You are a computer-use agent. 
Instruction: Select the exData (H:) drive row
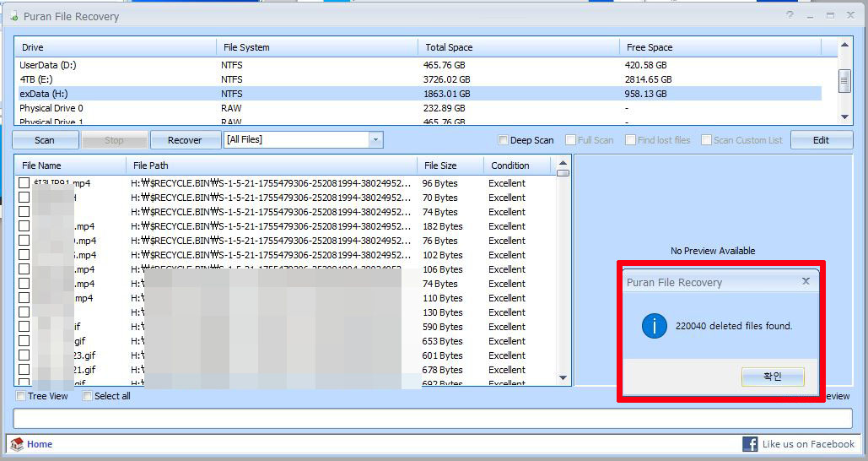(x=419, y=94)
